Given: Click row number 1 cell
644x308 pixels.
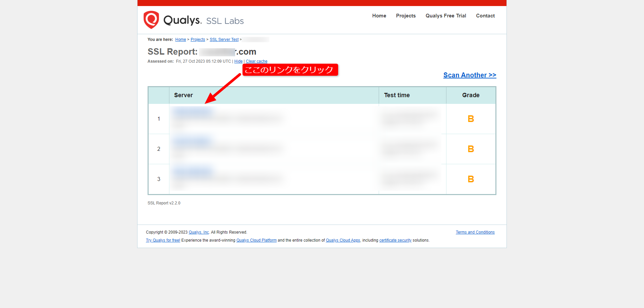Looking at the screenshot, I should 159,119.
